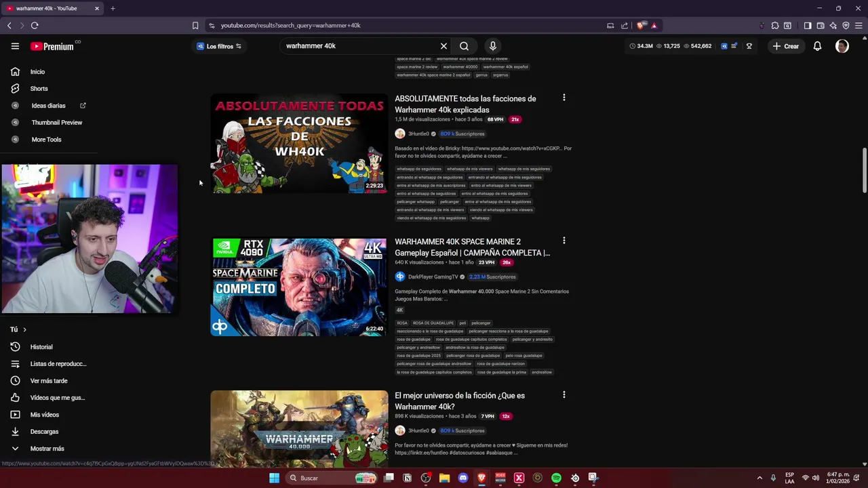Expand the 'Tú' section chevron
The height and width of the screenshot is (488, 868).
point(24,329)
